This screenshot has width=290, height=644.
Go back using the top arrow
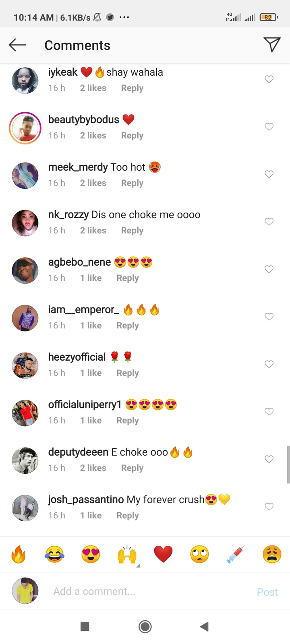pos(17,45)
